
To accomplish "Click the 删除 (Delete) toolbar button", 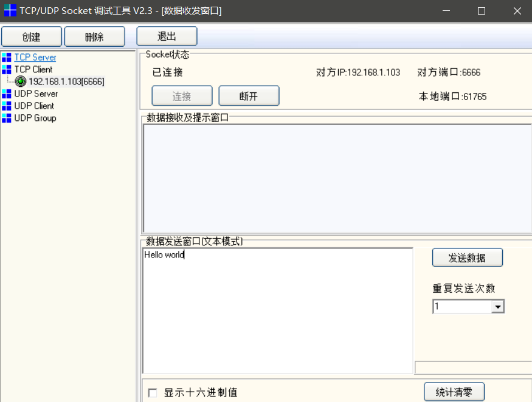I will click(x=94, y=36).
